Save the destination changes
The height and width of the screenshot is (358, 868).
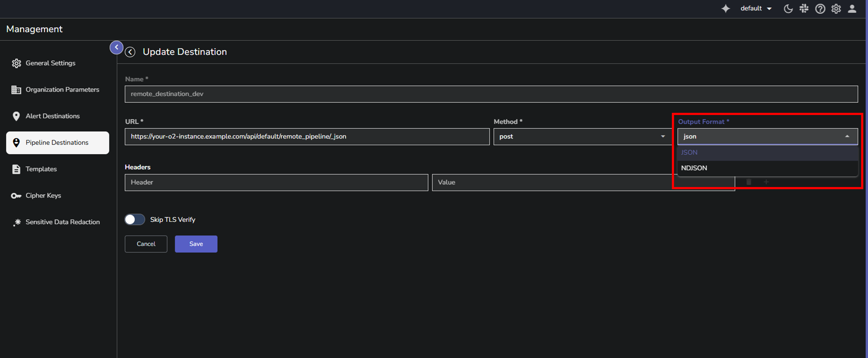(196, 244)
